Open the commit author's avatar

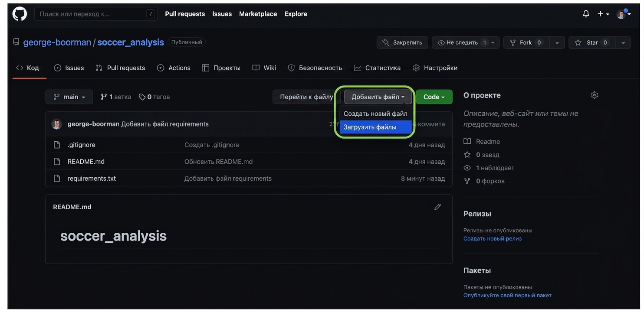coord(57,124)
